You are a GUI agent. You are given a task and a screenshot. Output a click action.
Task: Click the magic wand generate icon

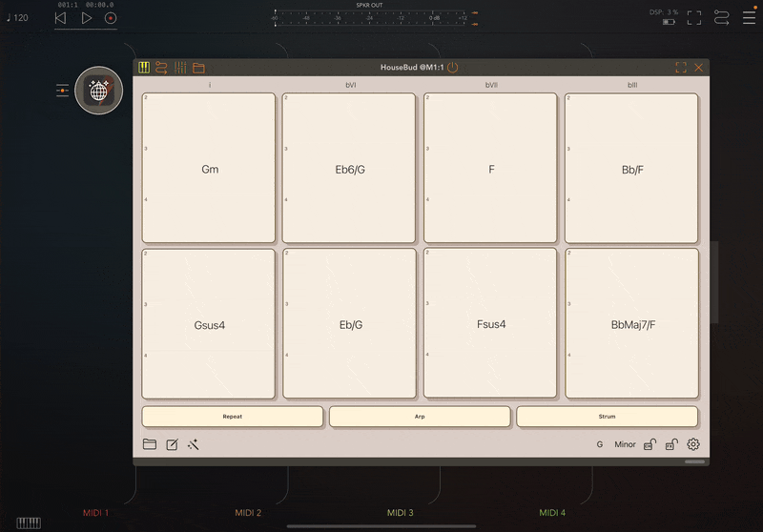194,444
